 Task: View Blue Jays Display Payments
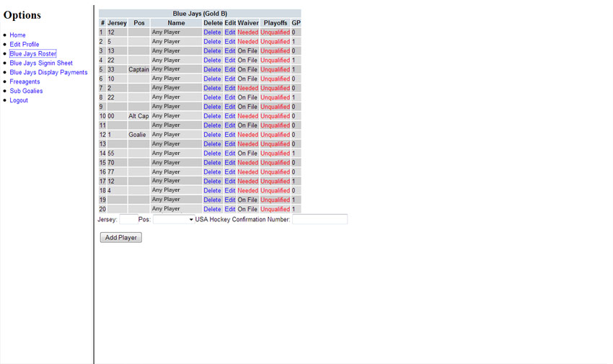48,72
